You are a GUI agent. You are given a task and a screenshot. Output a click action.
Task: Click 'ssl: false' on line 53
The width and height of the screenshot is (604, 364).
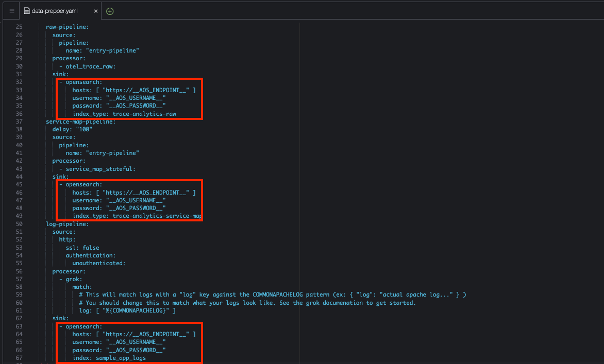pyautogui.click(x=82, y=248)
